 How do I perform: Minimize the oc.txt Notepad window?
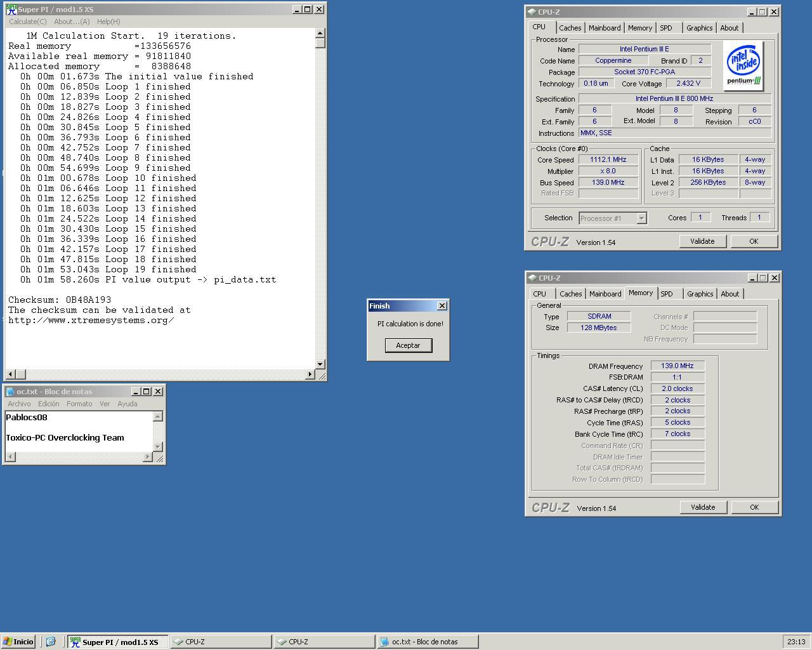pos(136,392)
